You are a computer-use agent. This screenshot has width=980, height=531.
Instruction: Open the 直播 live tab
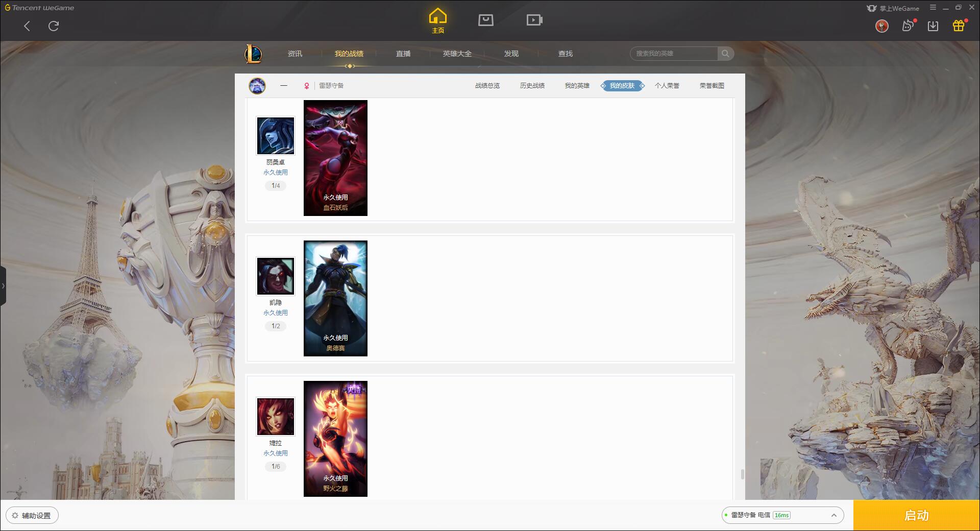[403, 54]
